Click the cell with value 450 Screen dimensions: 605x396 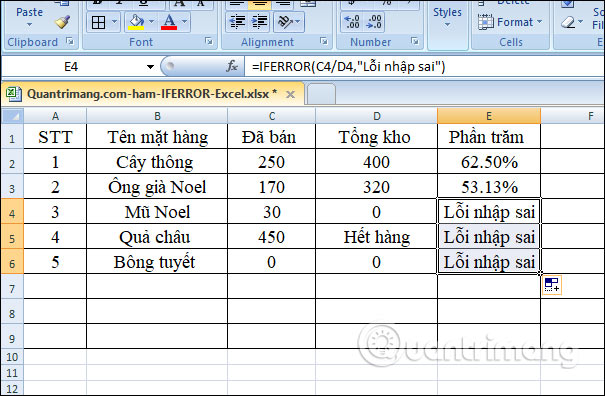click(272, 237)
